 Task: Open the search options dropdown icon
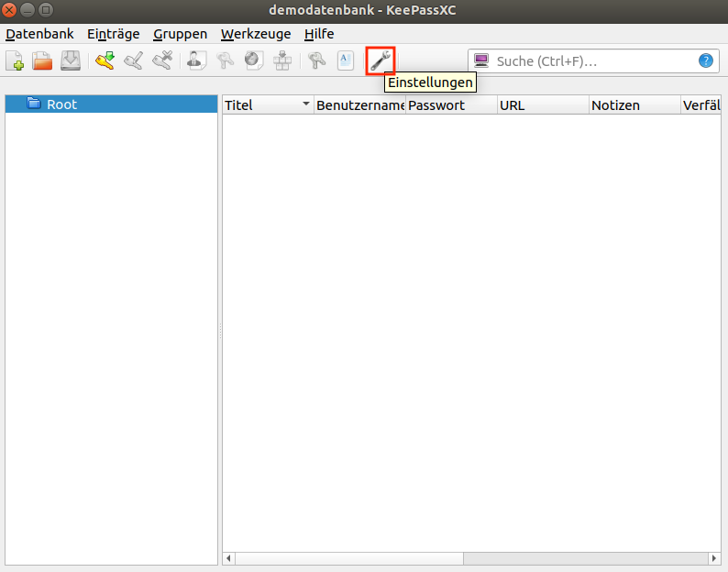(x=480, y=61)
